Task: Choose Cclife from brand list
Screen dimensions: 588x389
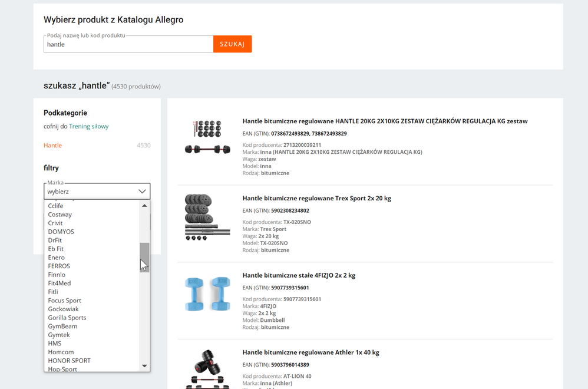Action: (55, 206)
